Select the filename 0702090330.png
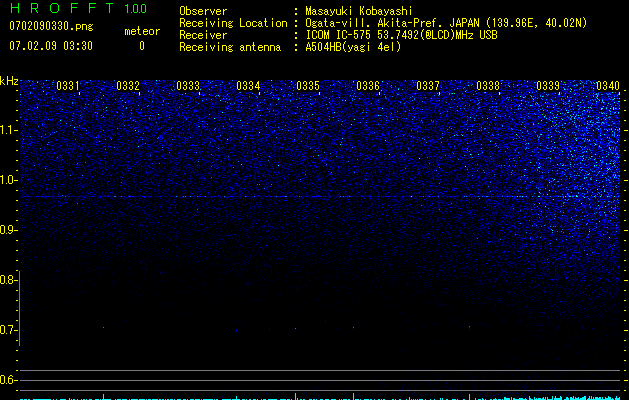Image resolution: width=629 pixels, height=400 pixels. pyautogui.click(x=51, y=26)
